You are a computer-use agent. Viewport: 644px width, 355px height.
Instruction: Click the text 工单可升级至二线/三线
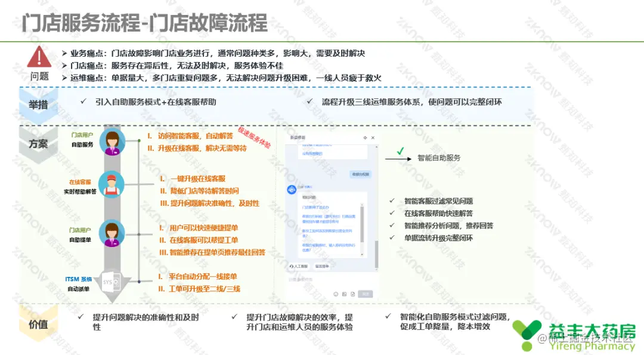(205, 289)
